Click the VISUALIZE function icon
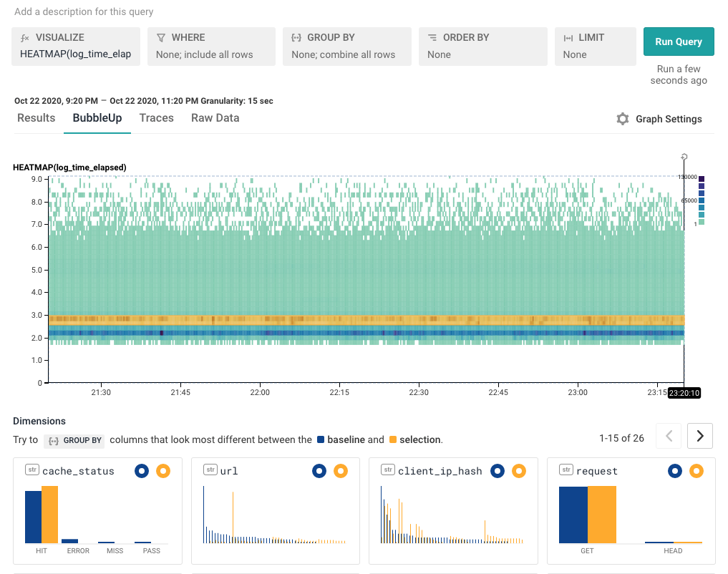The width and height of the screenshot is (728, 574). click(x=25, y=38)
